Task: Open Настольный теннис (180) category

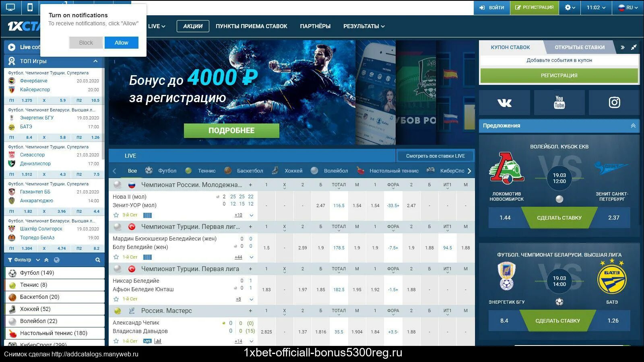Action: [54, 333]
